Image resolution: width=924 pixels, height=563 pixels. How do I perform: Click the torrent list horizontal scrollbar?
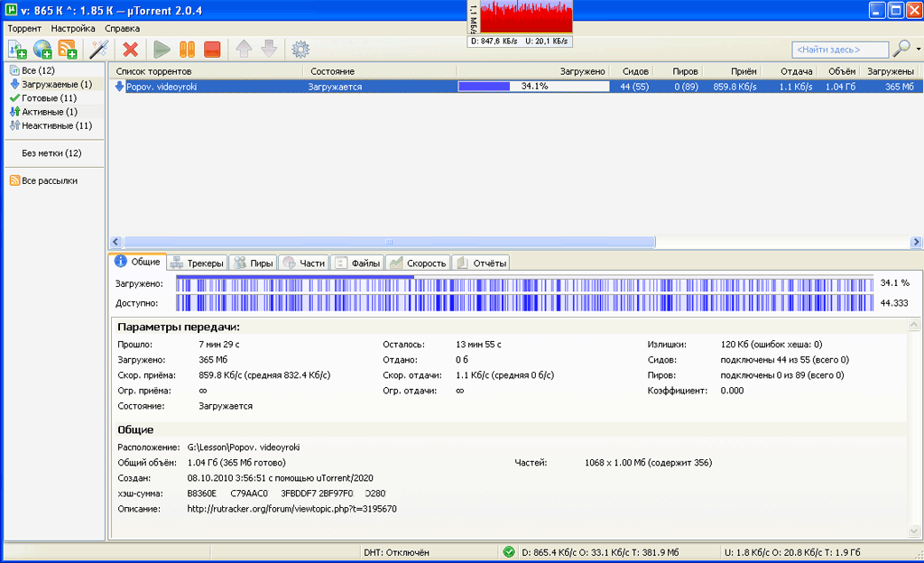tap(390, 242)
